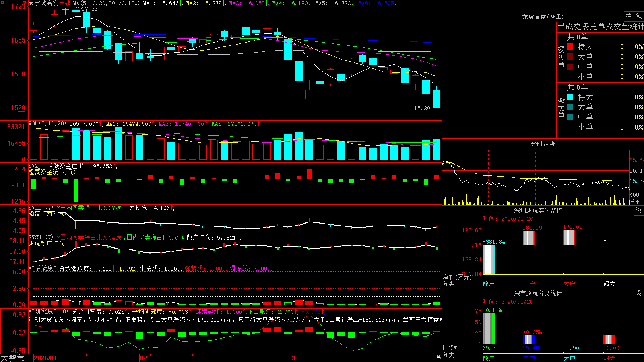Click 超赢资金流(万元) yellow label
Image resolution: width=644 pixels, height=362 pixels.
point(52,172)
